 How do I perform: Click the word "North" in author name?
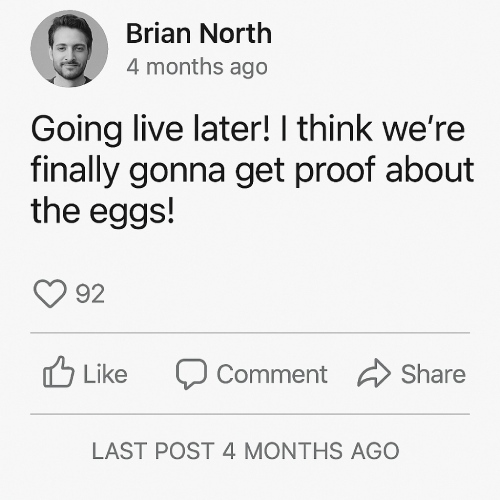point(236,33)
